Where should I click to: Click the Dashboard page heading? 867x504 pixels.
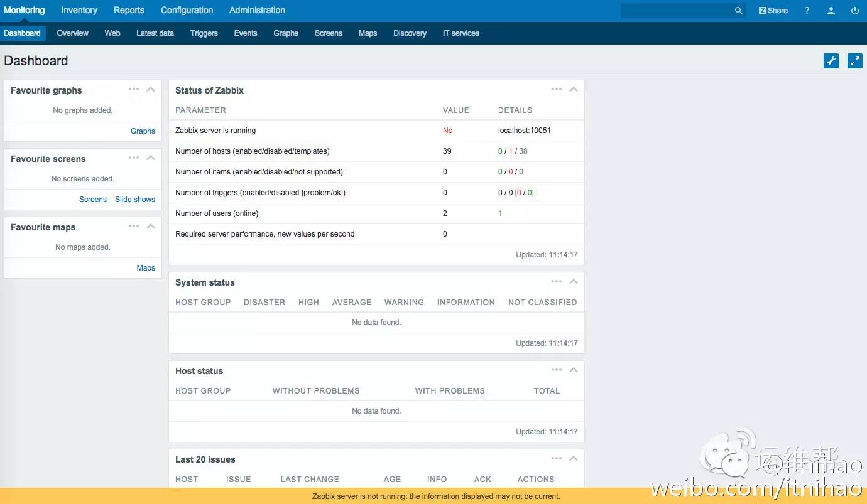click(x=36, y=61)
